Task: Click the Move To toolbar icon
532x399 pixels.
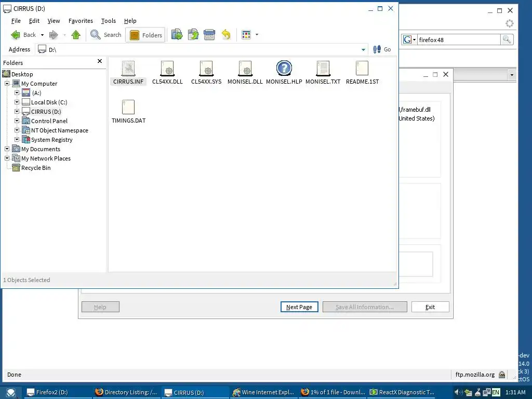Action: pyautogui.click(x=177, y=35)
